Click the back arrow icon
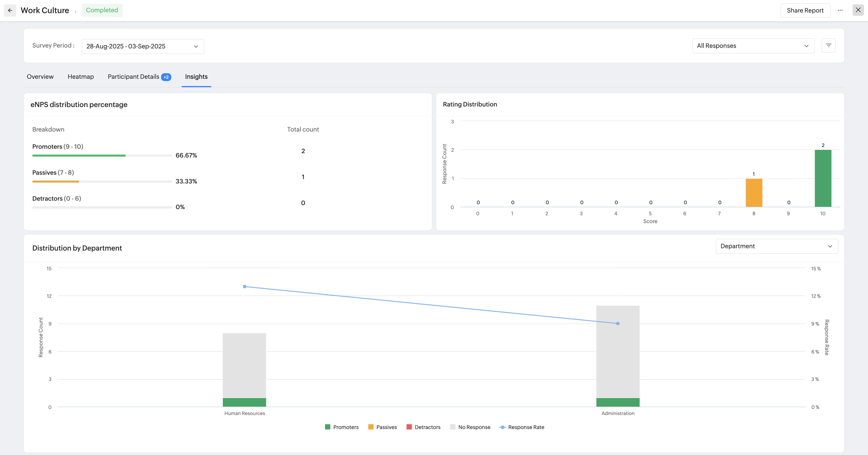 tap(10, 10)
